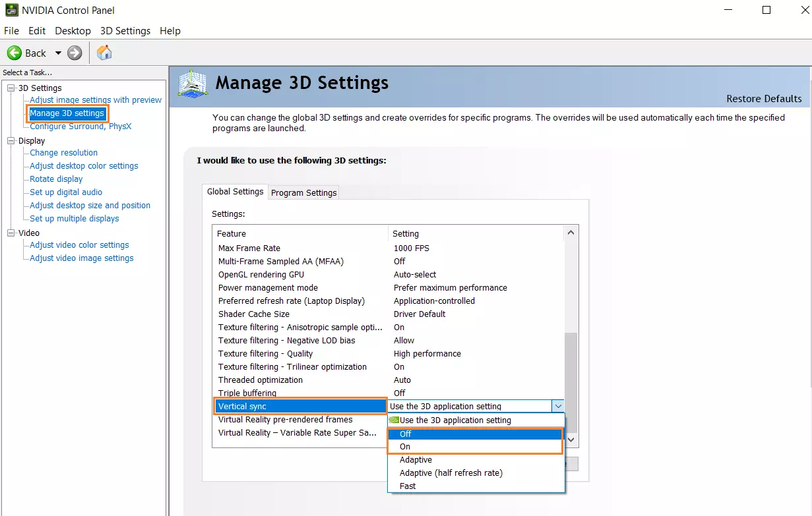
Task: Click the NVIDIA home toolbar icon
Action: (x=104, y=53)
